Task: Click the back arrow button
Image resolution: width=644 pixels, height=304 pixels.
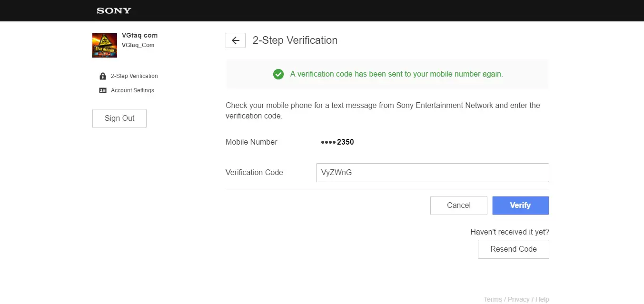Action: pos(236,40)
